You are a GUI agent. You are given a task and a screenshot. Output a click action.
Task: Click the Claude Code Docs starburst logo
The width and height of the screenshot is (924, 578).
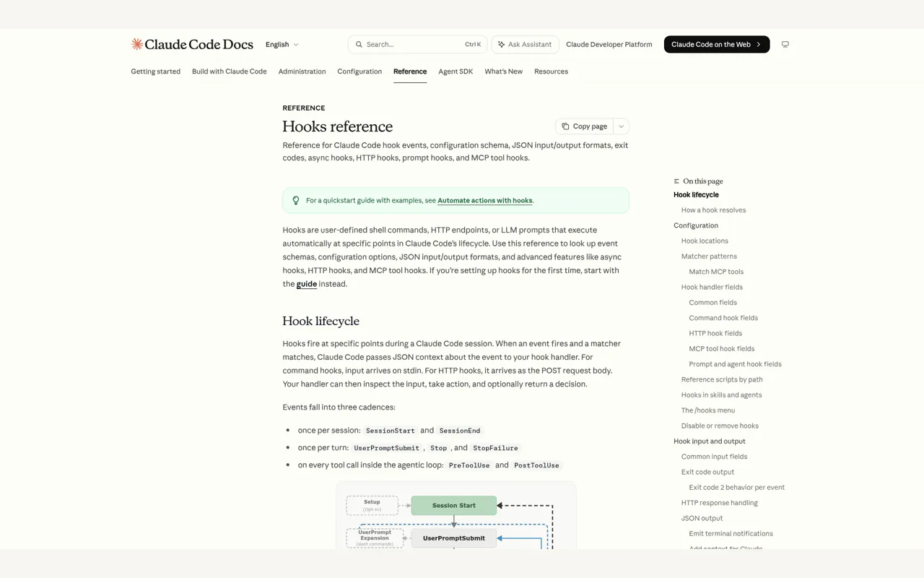point(136,44)
